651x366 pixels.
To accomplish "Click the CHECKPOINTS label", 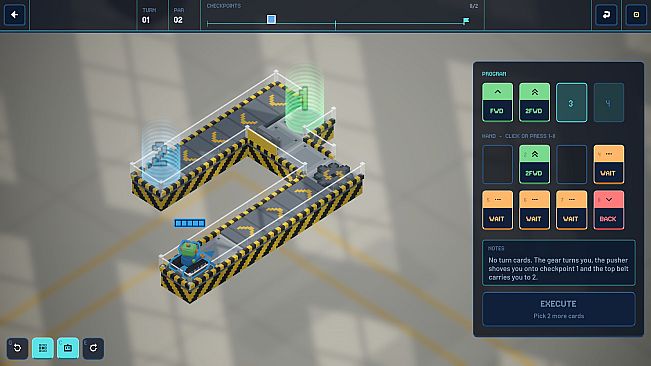I will pyautogui.click(x=224, y=6).
